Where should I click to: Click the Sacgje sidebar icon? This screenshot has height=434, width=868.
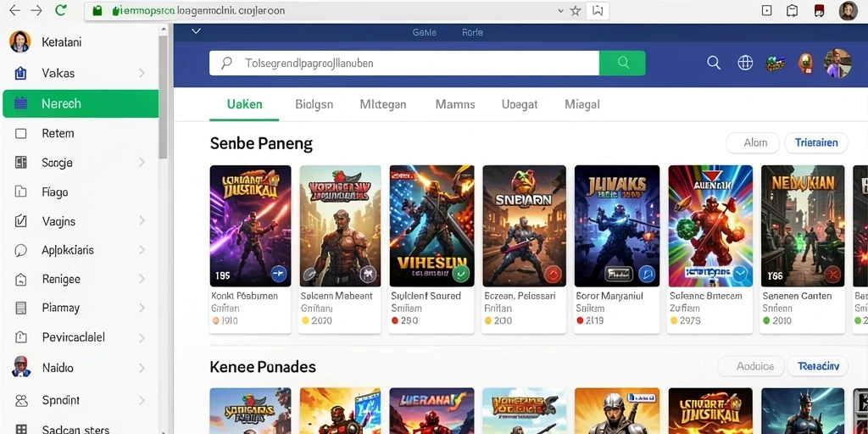(21, 162)
